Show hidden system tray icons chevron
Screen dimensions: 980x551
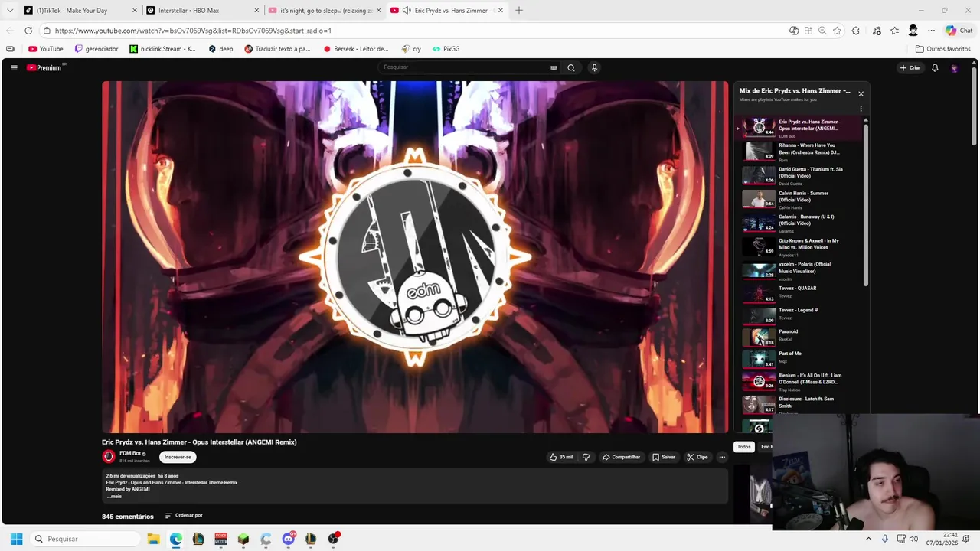[x=868, y=539]
